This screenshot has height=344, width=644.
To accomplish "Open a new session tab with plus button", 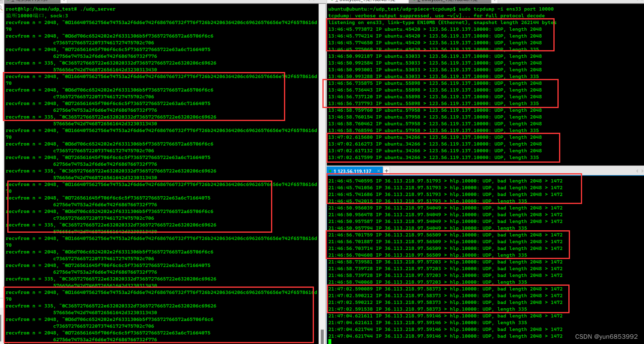I will [x=386, y=171].
